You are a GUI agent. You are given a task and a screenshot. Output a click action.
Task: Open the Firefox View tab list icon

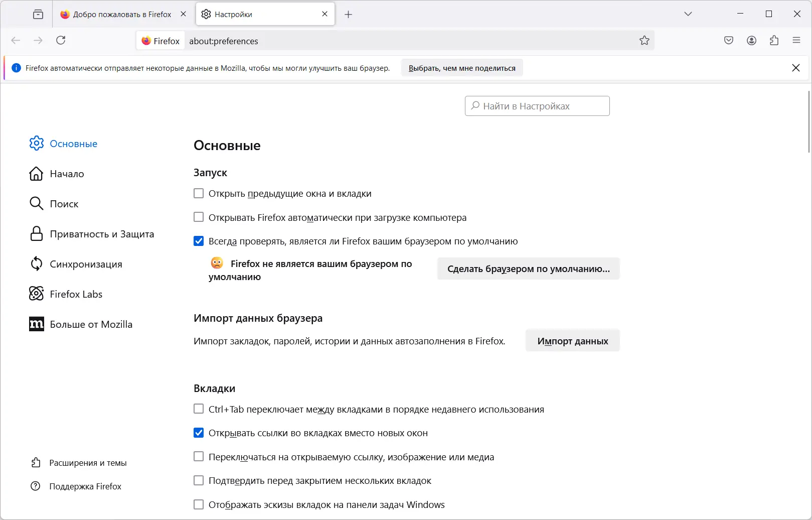pyautogui.click(x=38, y=14)
